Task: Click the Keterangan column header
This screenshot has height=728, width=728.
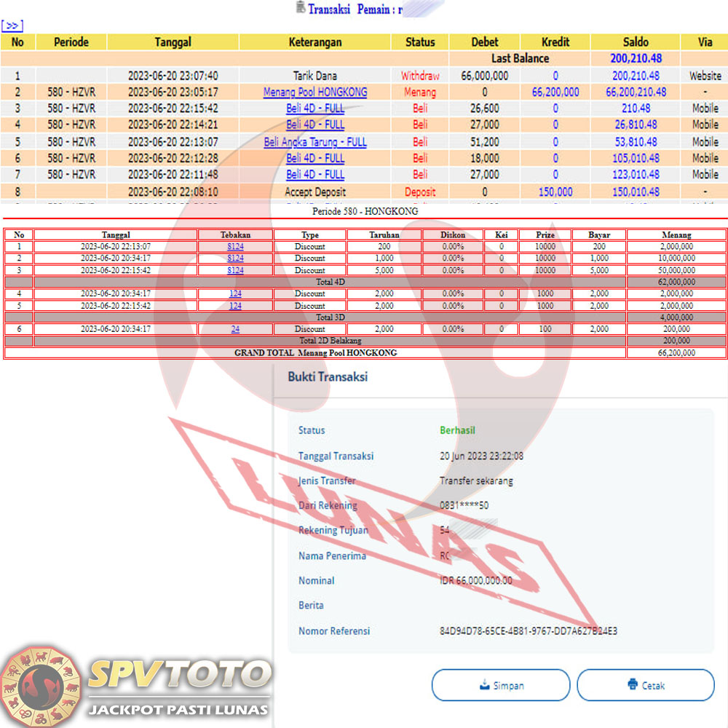Action: (315, 42)
